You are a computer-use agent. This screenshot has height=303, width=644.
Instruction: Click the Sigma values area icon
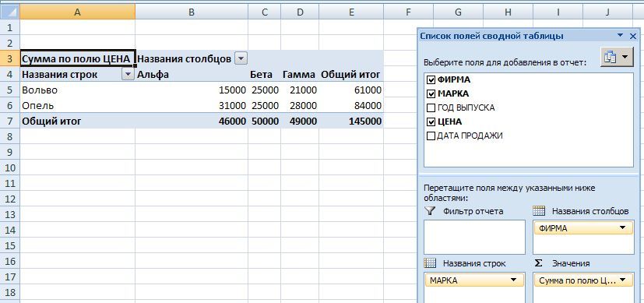point(538,263)
